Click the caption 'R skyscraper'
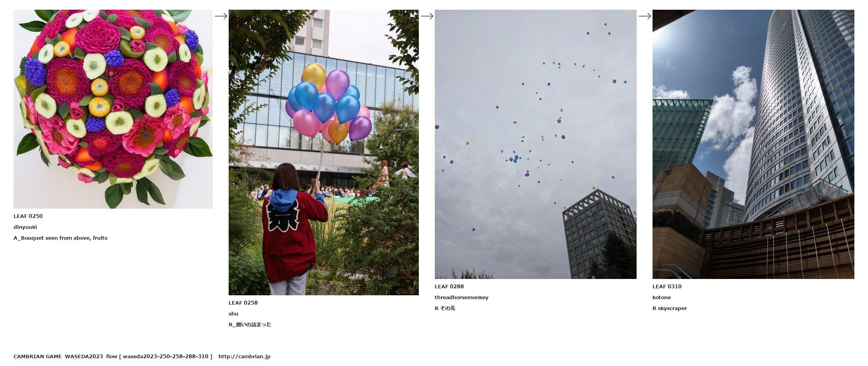Image resolution: width=868 pixels, height=366 pixels. coord(670,308)
